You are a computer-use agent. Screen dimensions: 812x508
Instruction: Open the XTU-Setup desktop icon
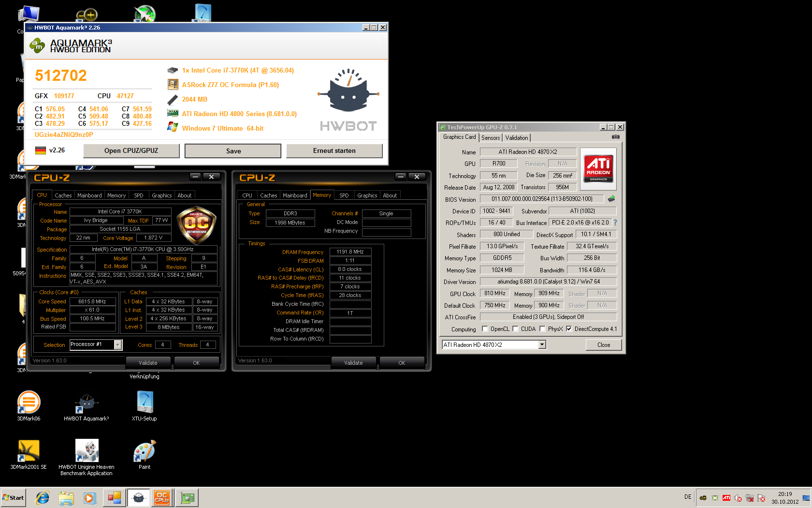click(145, 406)
